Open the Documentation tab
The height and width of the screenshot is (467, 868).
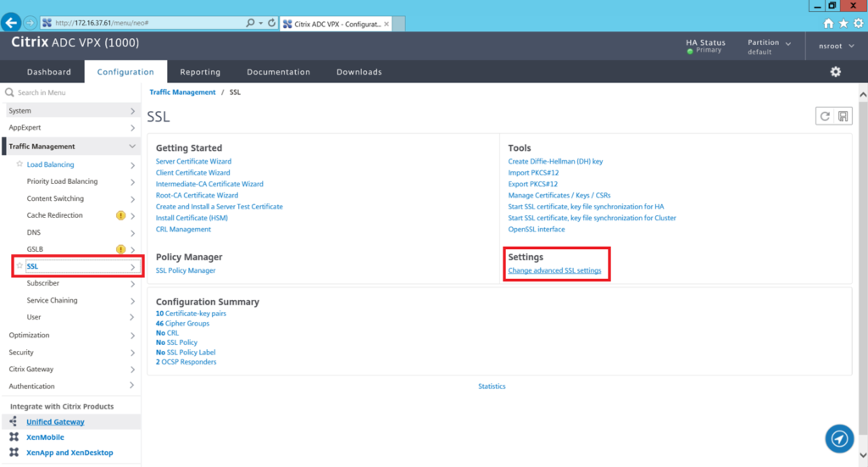(278, 71)
